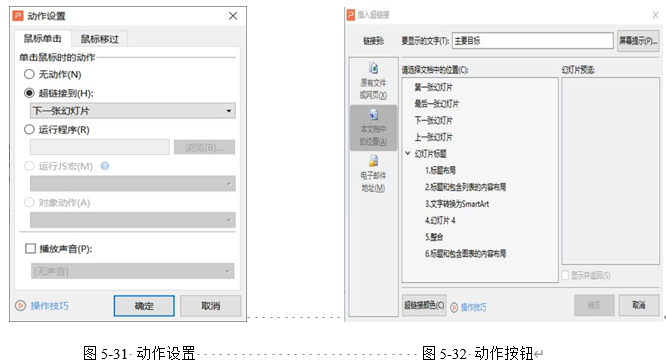Switch to the 鼠标移过 tab
Viewport: 666px width, 361px height.
(99, 39)
